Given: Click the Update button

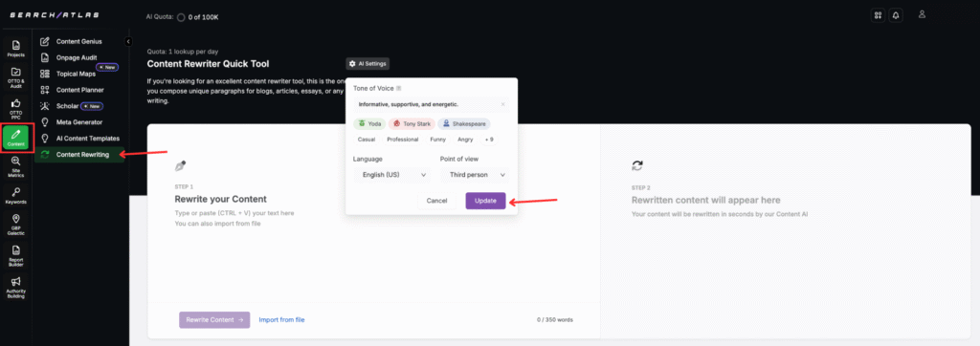Looking at the screenshot, I should 485,201.
